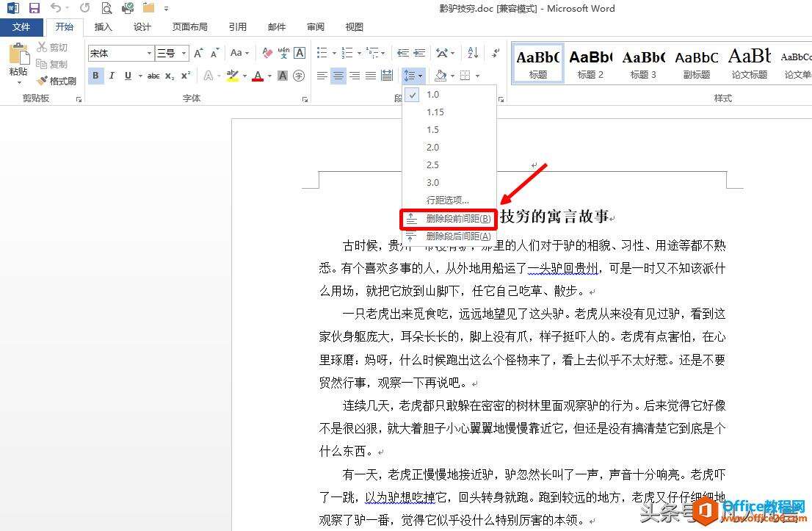
Task: Justify the paragraph text
Action: (371, 76)
